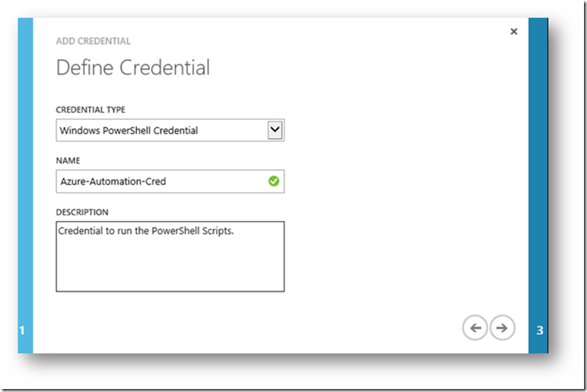Close the Add Credential dialog
Image resolution: width=587 pixels, height=392 pixels.
514,32
